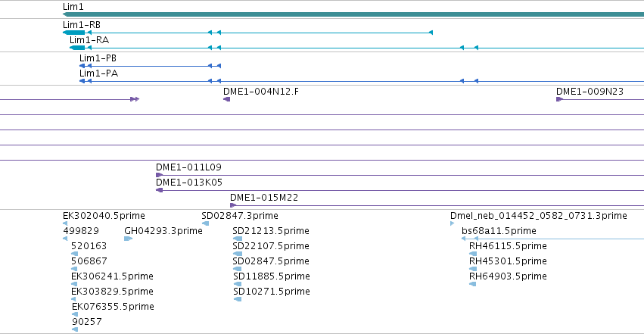Click the GH04293.3prime feature glyph
Screen dimensions: 644x334
tap(128, 239)
